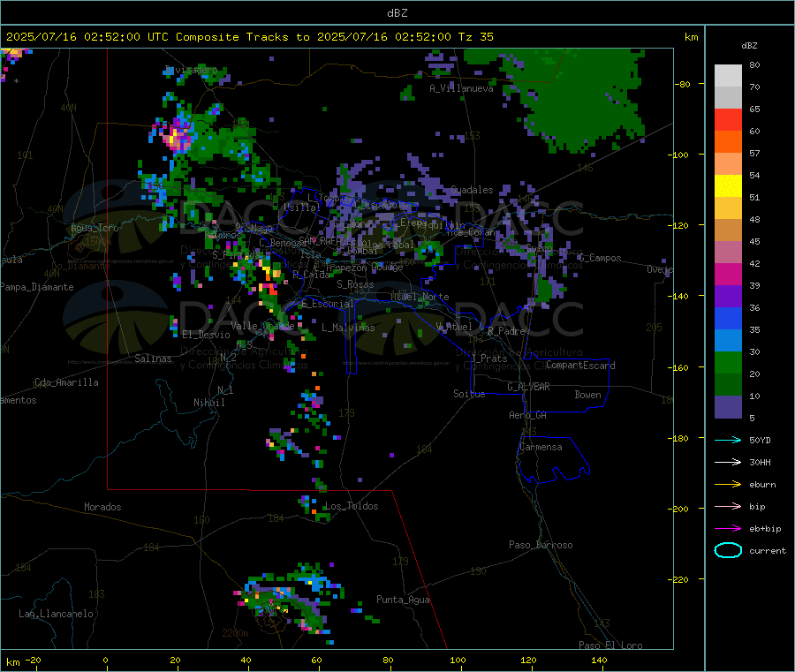Click the E_Escorial map label
795x672 pixels.
coord(328,304)
